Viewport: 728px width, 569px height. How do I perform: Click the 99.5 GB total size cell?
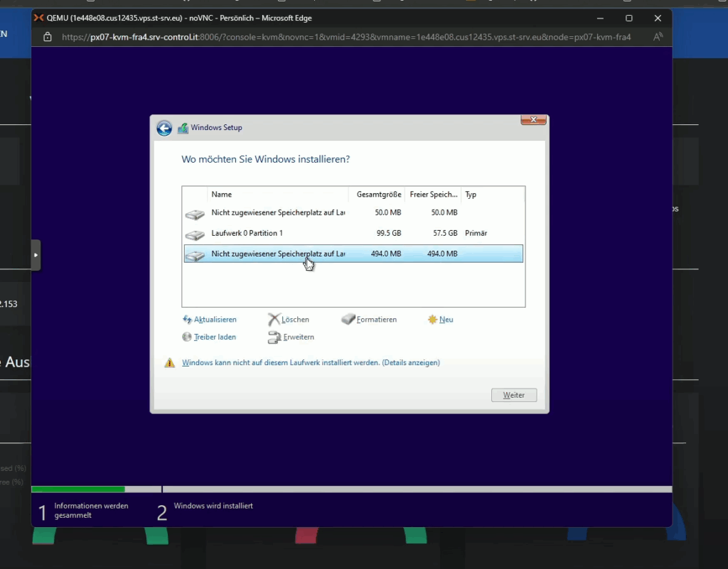[x=389, y=233]
